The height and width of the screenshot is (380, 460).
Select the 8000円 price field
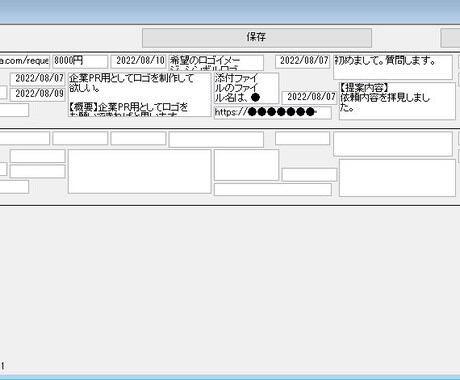point(80,61)
